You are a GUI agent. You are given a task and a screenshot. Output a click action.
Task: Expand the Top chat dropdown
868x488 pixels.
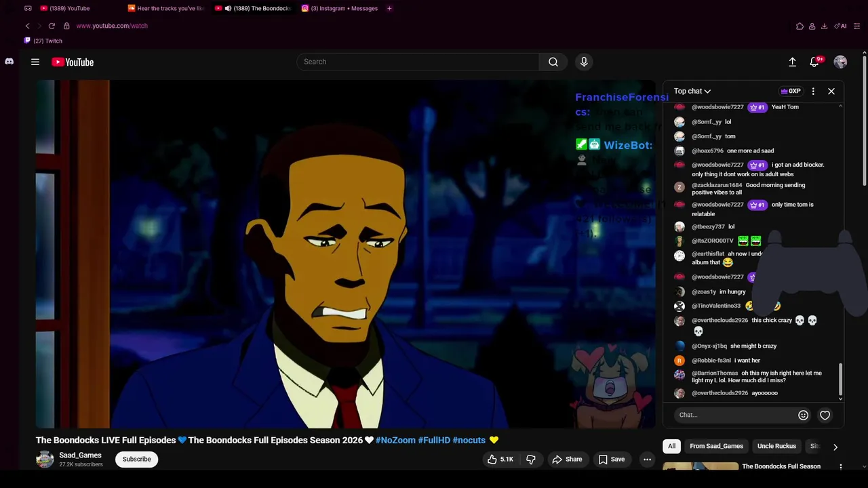[692, 91]
